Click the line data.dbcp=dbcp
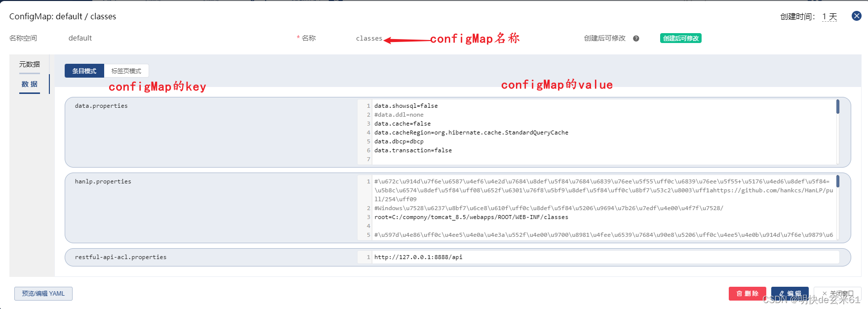868x309 pixels. coord(399,141)
